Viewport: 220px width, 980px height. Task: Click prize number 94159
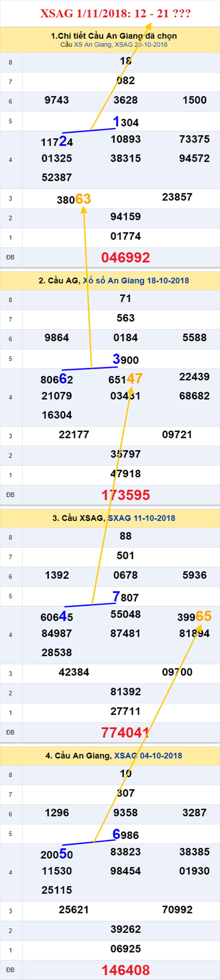tap(126, 217)
